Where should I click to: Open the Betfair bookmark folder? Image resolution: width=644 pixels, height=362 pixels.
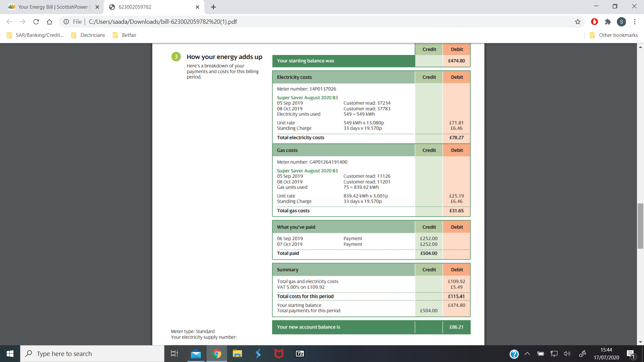click(x=125, y=35)
